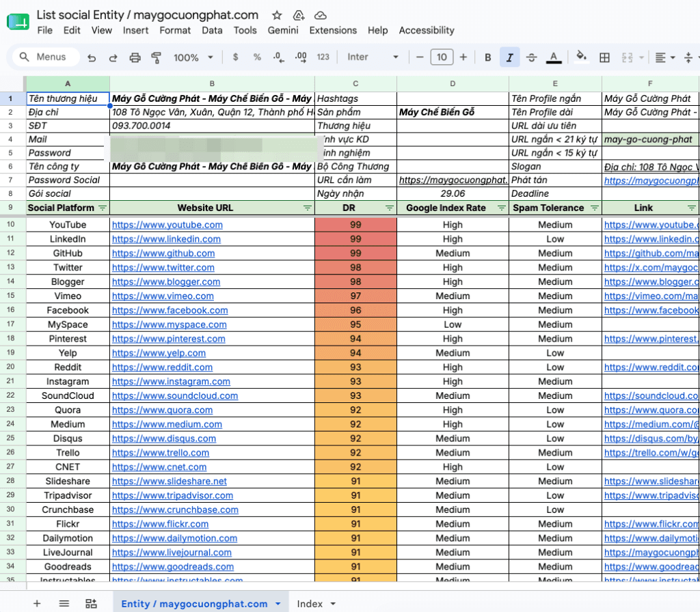Toggle italic formatting
The image size is (700, 612).
[x=509, y=57]
